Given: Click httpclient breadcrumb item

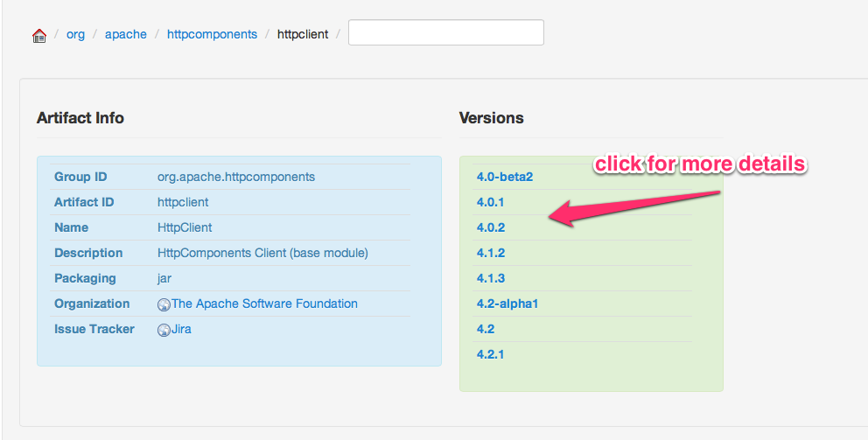Looking at the screenshot, I should [303, 35].
